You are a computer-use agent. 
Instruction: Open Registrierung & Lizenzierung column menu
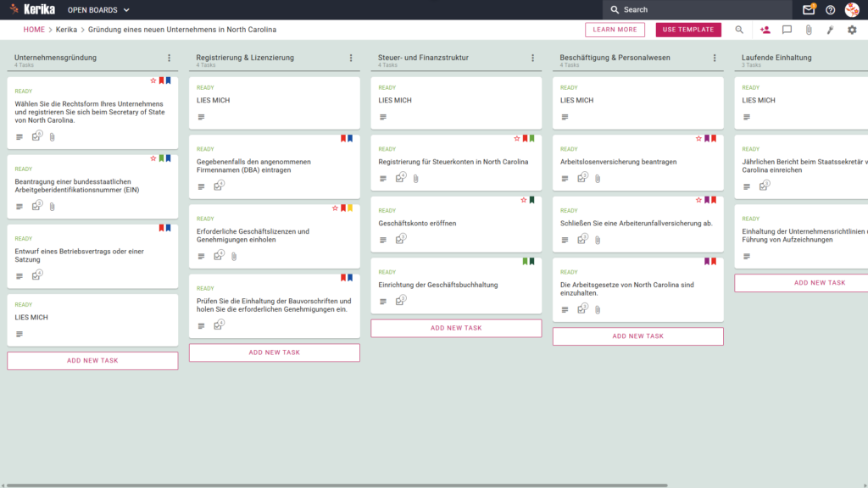click(351, 58)
